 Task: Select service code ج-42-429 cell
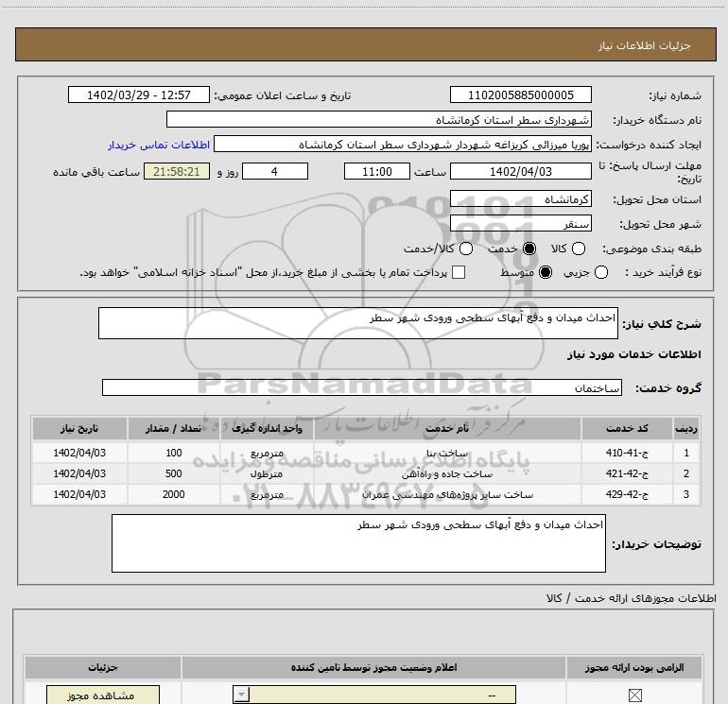[x=627, y=494]
